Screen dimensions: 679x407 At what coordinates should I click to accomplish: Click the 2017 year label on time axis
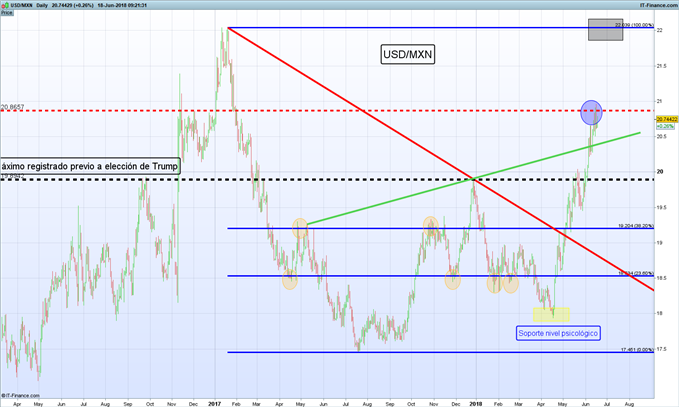pos(214,404)
